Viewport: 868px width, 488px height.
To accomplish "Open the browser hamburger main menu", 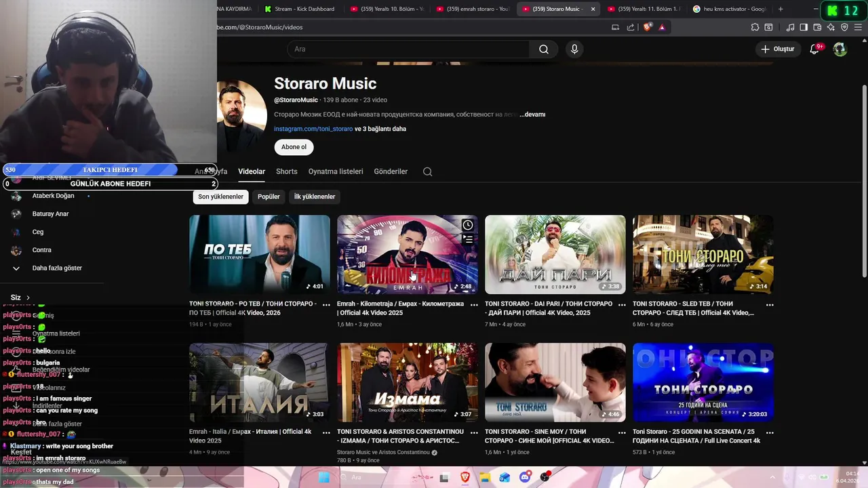I will click(858, 27).
